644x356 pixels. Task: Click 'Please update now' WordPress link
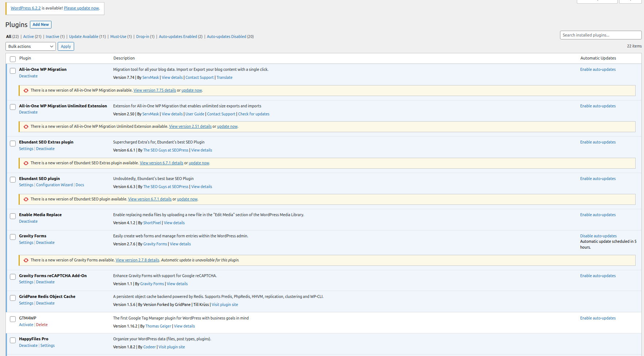(81, 8)
